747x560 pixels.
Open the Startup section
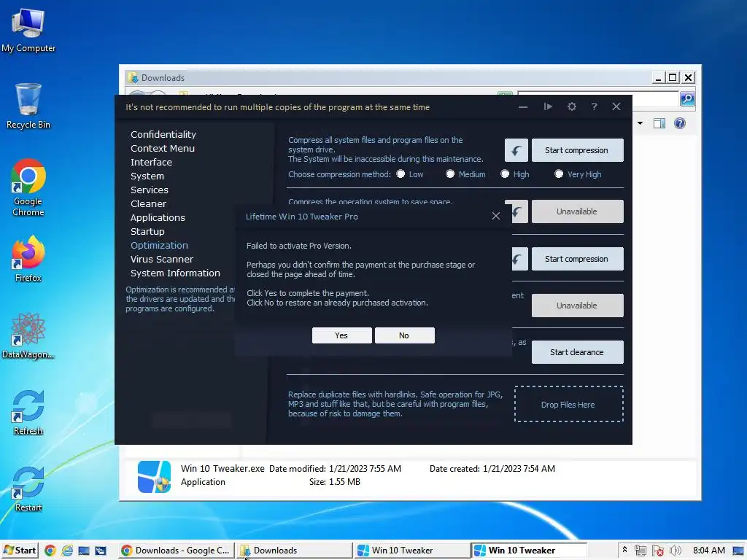pos(147,231)
